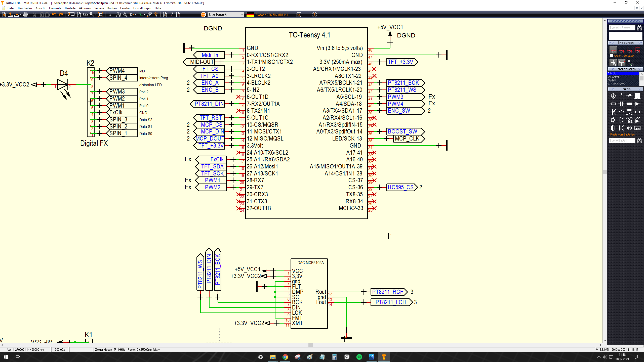Select the LED symbol in Bauteile

[637, 120]
